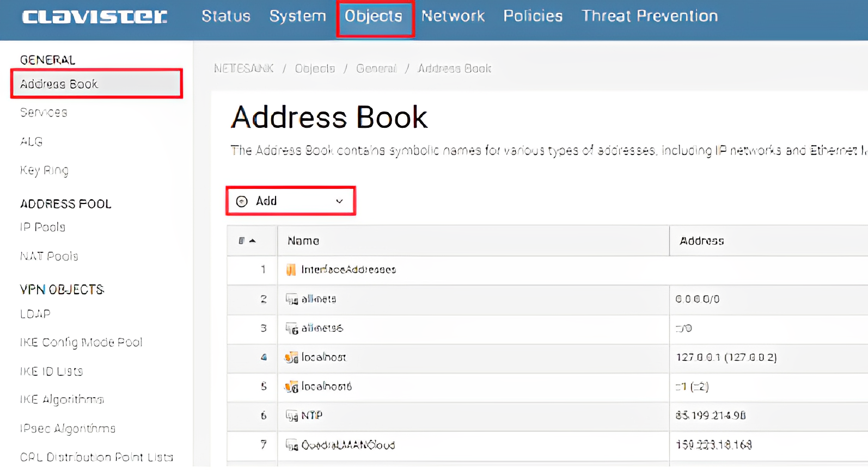Image resolution: width=868 pixels, height=470 pixels.
Task: Click the all-nets6 IPv6 object icon
Action: pos(292,329)
